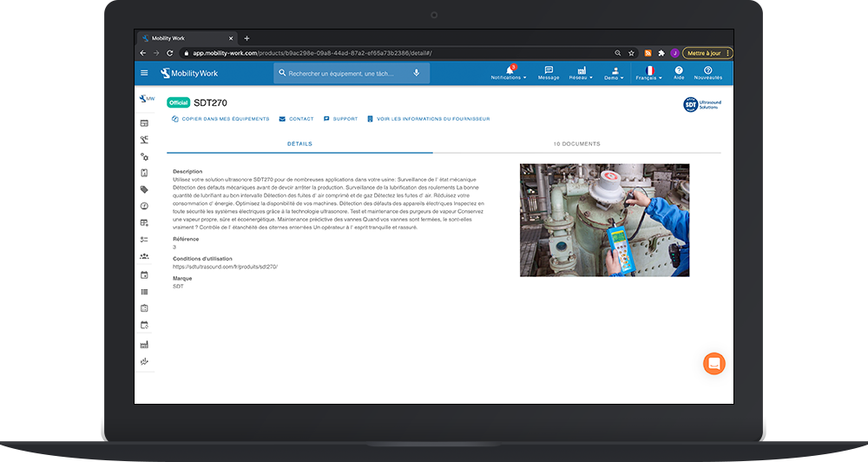Open the equipment robot-arm sidebar icon
Viewport: 868px width, 462px height.
(144, 140)
